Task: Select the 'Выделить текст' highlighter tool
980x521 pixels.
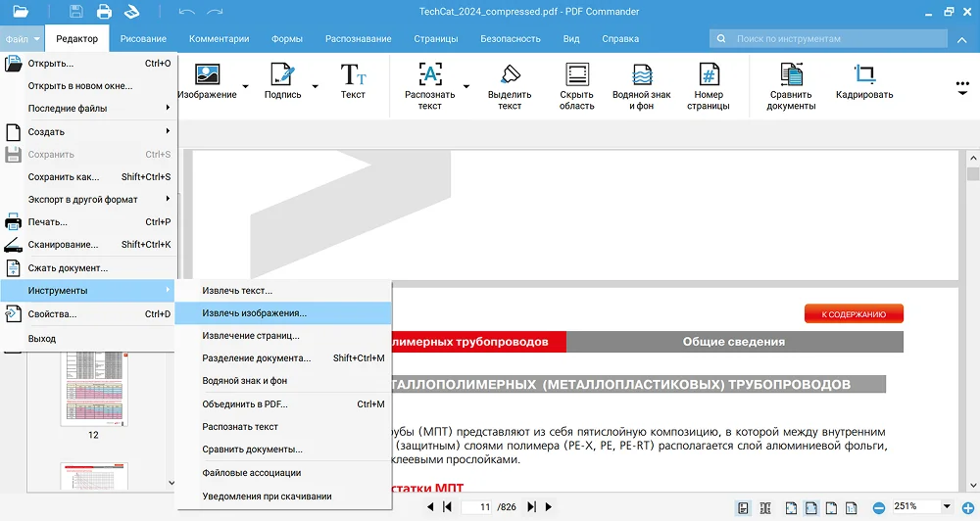Action: tap(510, 86)
